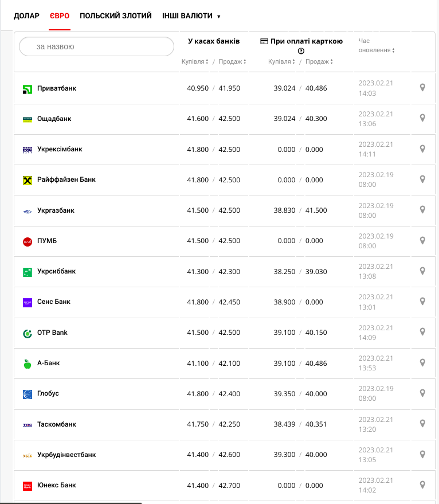The height and width of the screenshot is (504, 439).
Task: Switch to the ДОЛАР tab
Action: coord(26,15)
